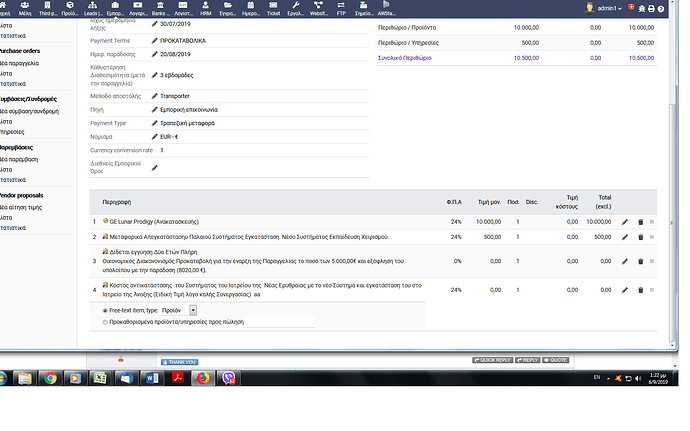690x431 pixels.
Task: Open Word from the taskbar
Action: (151, 378)
